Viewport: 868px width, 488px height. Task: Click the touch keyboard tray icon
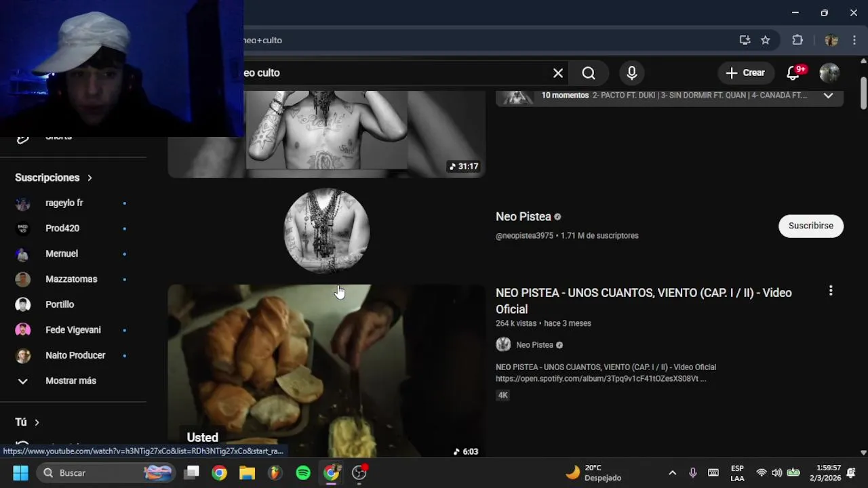point(713,472)
